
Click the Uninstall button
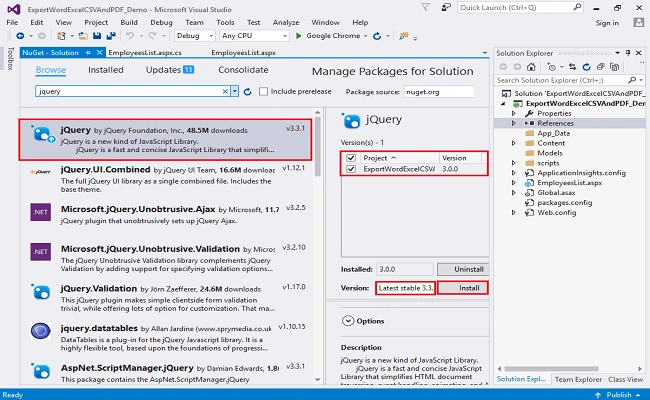click(463, 269)
